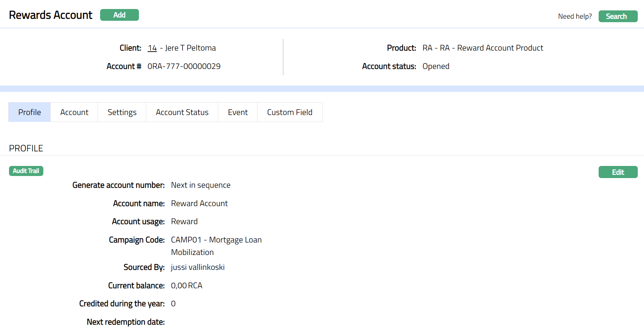Open the Settings tab
This screenshot has width=644, height=335.
point(122,112)
